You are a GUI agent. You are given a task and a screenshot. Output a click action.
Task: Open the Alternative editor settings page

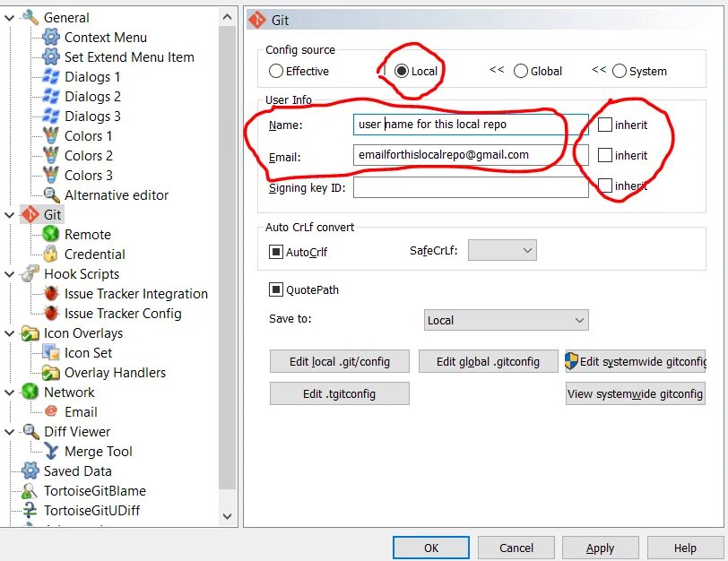(116, 194)
